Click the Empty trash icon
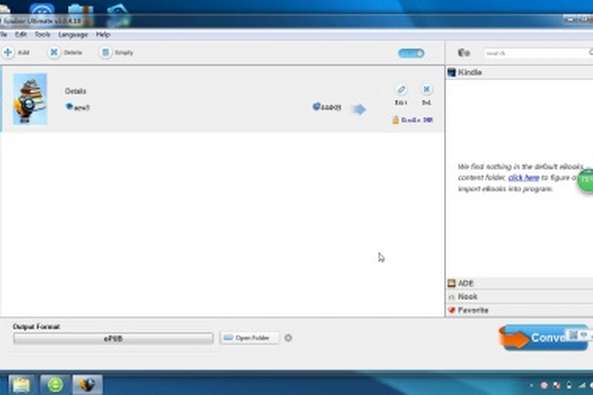 tap(106, 52)
